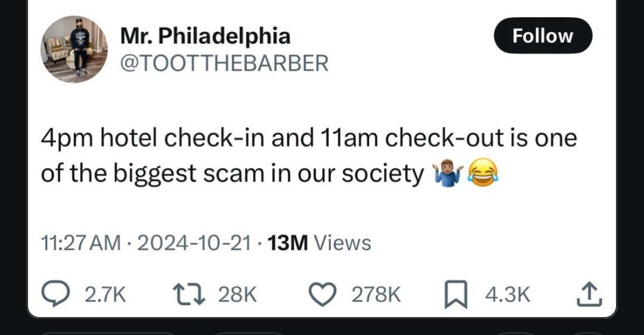Click the retweet arrows icon
Screen dimensions: 644x335
coord(188,294)
